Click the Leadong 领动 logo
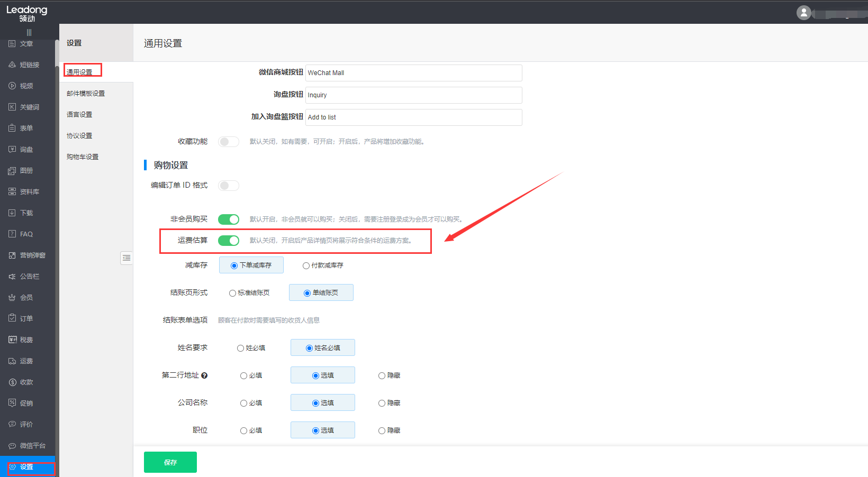Screen dimensions: 868x477 (x=26, y=13)
